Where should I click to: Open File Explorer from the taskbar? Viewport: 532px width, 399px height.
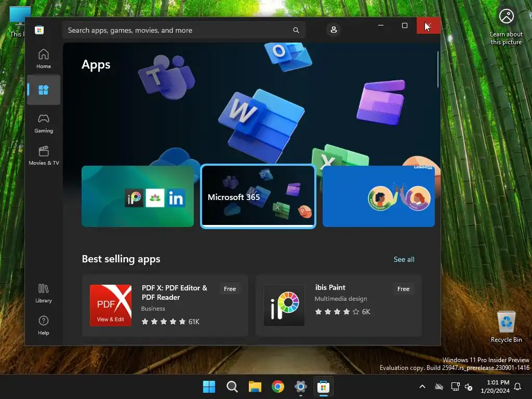click(x=255, y=387)
